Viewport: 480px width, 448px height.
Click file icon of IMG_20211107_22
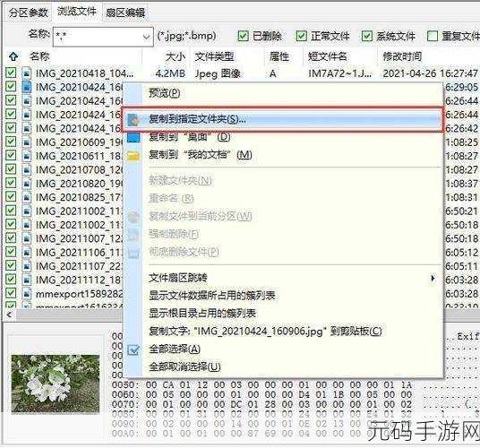coord(27,266)
